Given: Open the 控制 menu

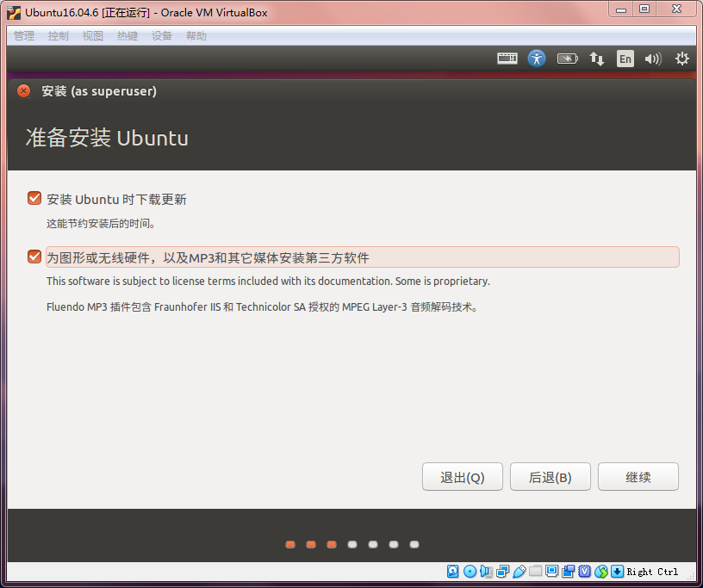Looking at the screenshot, I should [59, 36].
